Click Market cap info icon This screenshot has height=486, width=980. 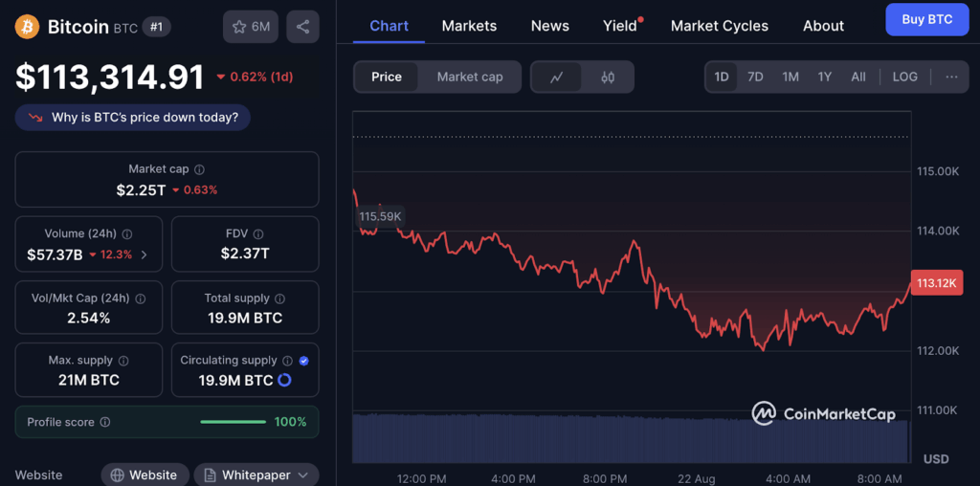tap(199, 169)
